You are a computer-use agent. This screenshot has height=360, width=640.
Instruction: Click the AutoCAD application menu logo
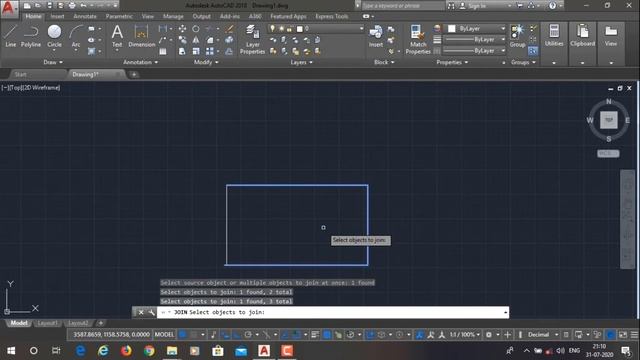tap(8, 8)
